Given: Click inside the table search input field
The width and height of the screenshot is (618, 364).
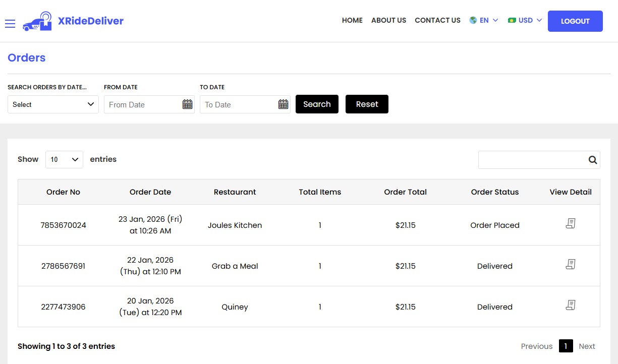Looking at the screenshot, I should [530, 159].
